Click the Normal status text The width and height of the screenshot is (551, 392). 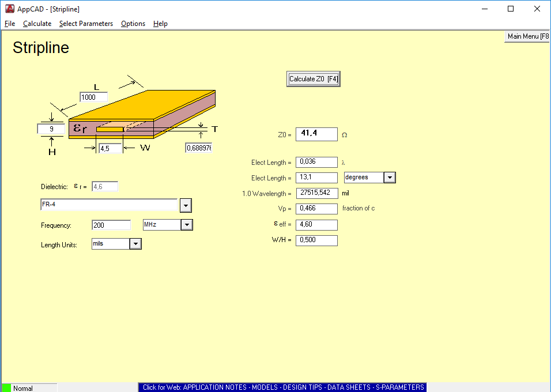point(23,388)
